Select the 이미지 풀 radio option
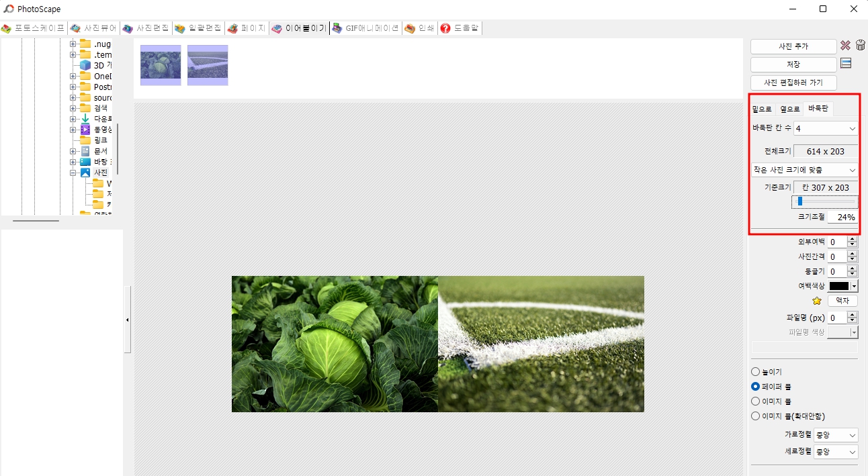Viewport: 868px width, 476px height. 771,401
